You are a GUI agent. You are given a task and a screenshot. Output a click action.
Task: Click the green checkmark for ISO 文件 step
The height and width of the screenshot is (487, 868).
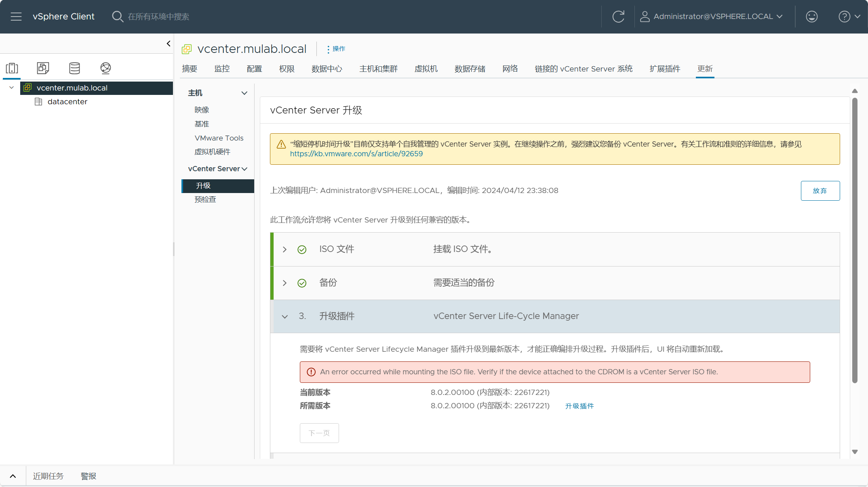pos(302,250)
